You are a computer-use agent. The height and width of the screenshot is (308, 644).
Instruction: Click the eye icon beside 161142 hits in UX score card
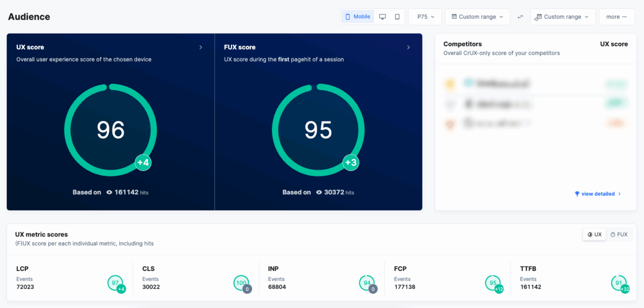(x=109, y=193)
